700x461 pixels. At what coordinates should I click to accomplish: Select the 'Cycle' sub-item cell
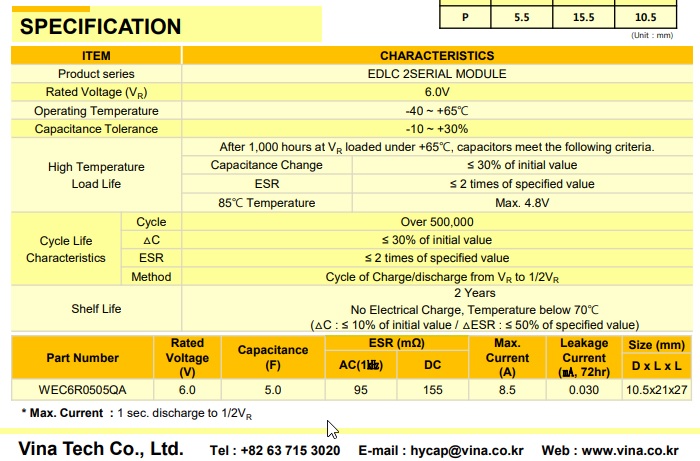(151, 222)
